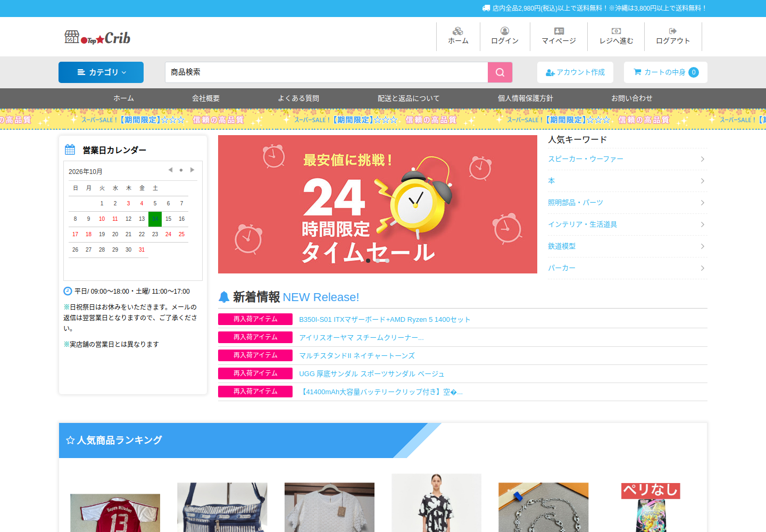Open the ペリなし card pack thumbnail
The height and width of the screenshot is (532, 766).
(651, 508)
